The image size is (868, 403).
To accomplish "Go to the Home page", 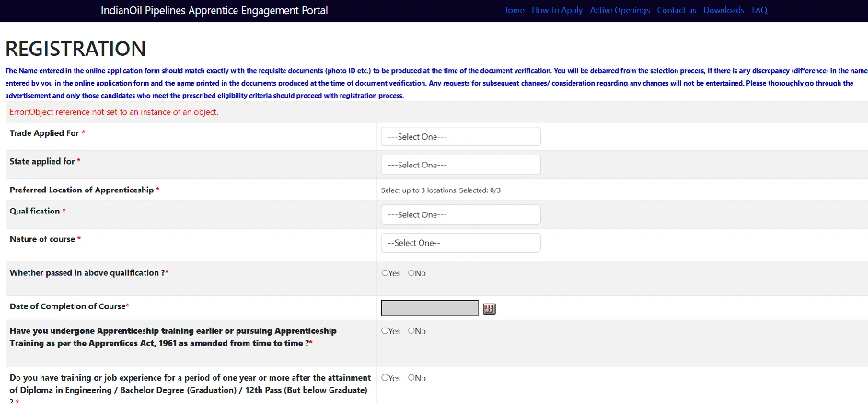I will [513, 11].
